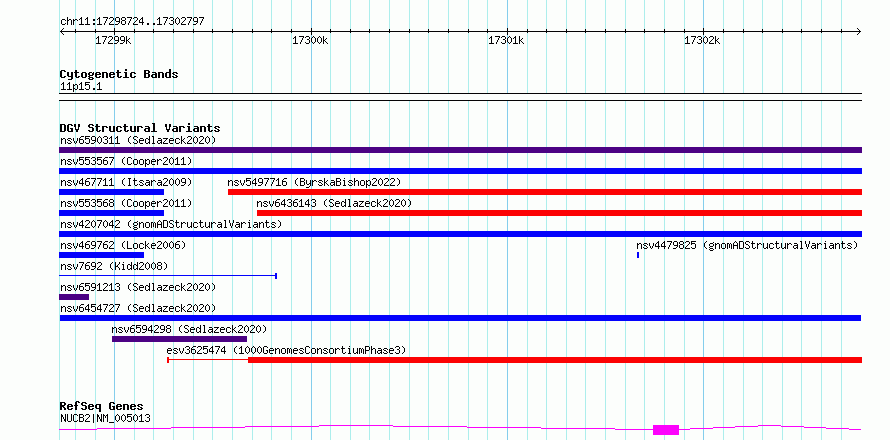Click the short blue nsv469762 bar
The width and height of the screenshot is (890, 440).
coord(102,255)
